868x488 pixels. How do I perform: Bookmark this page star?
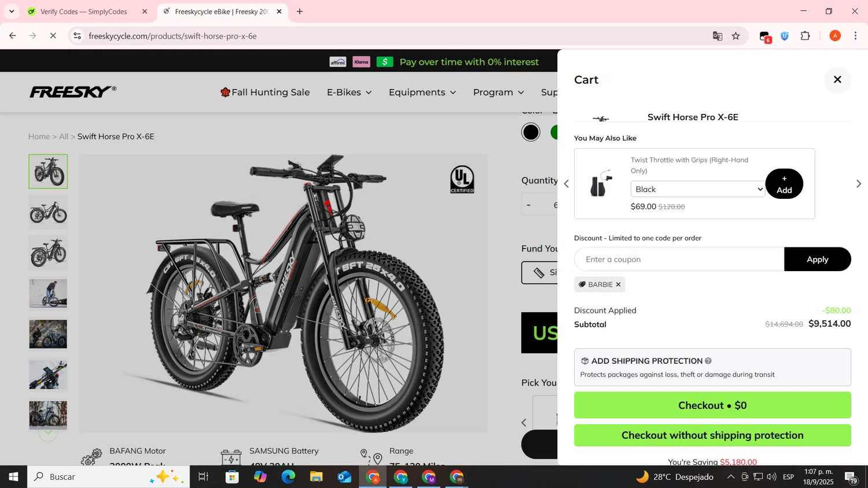click(736, 36)
